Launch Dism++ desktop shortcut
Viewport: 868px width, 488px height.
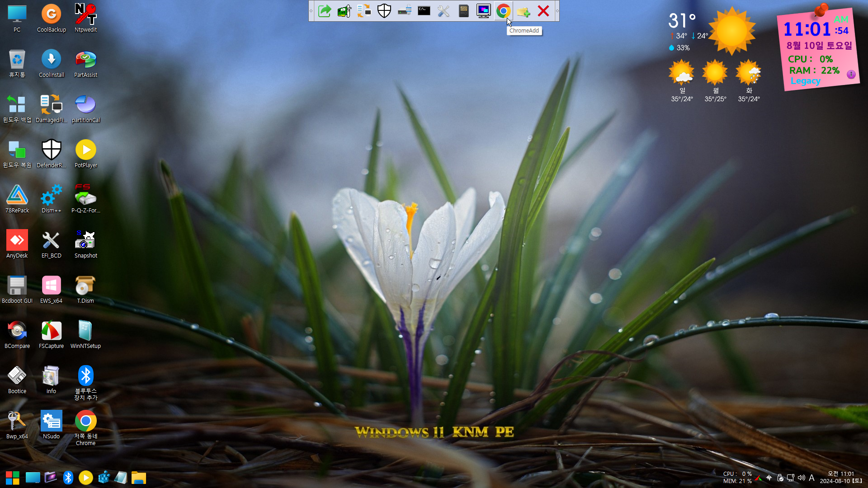pos(52,199)
